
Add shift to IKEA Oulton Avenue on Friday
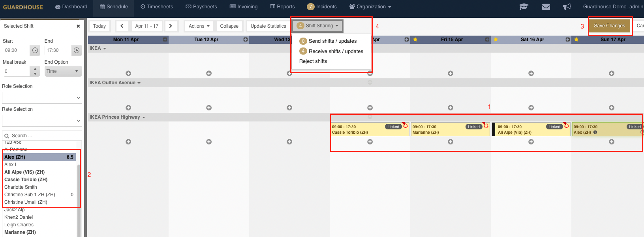[x=451, y=108]
